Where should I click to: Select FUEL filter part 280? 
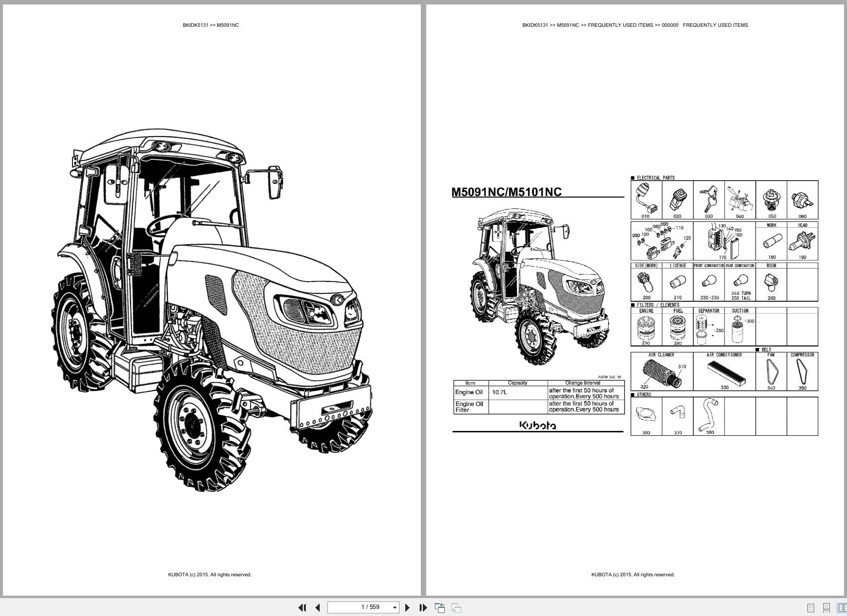tap(677, 327)
